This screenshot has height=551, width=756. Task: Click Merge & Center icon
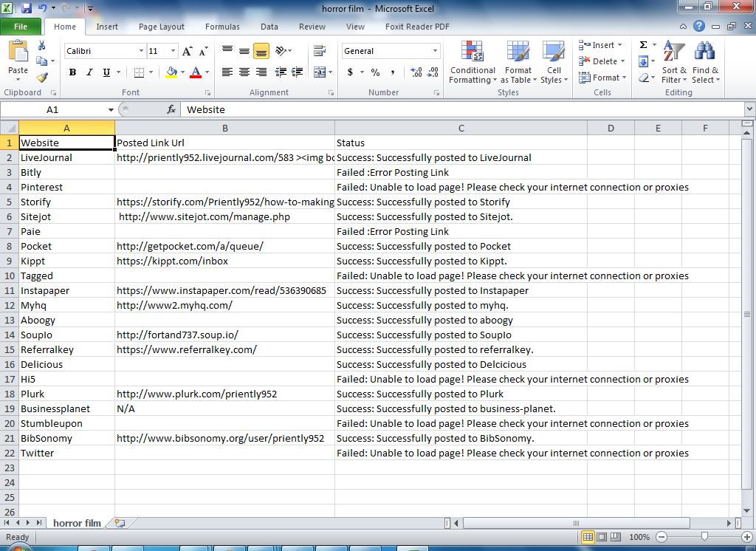(320, 72)
